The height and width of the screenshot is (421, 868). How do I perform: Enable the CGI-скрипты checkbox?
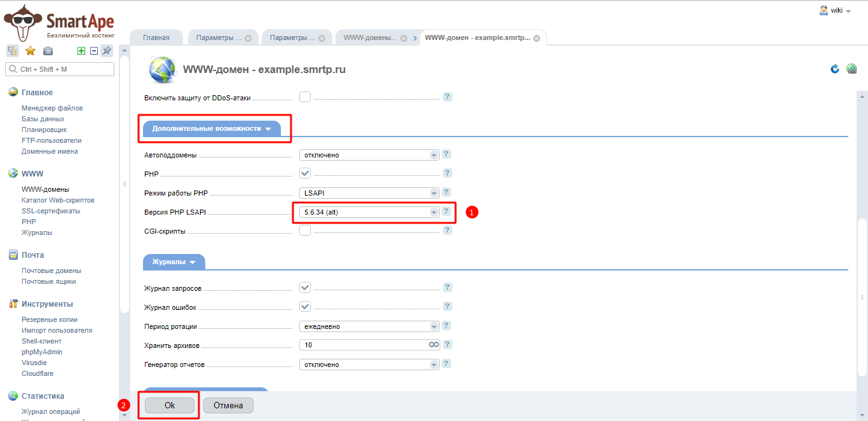click(305, 231)
